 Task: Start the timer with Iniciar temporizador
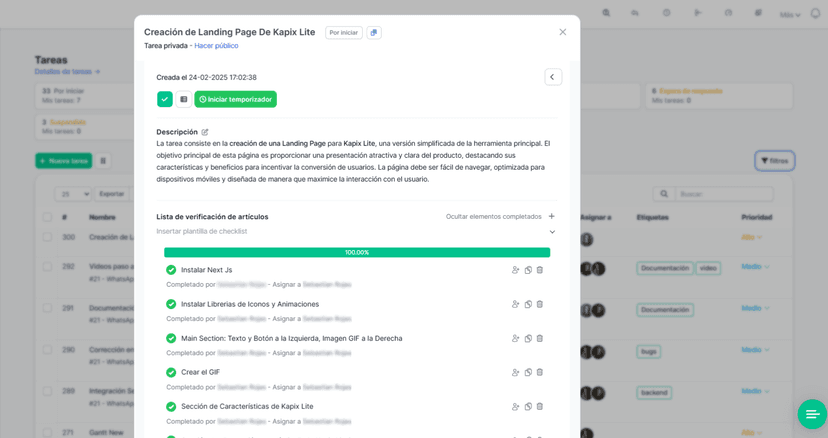[x=236, y=99]
